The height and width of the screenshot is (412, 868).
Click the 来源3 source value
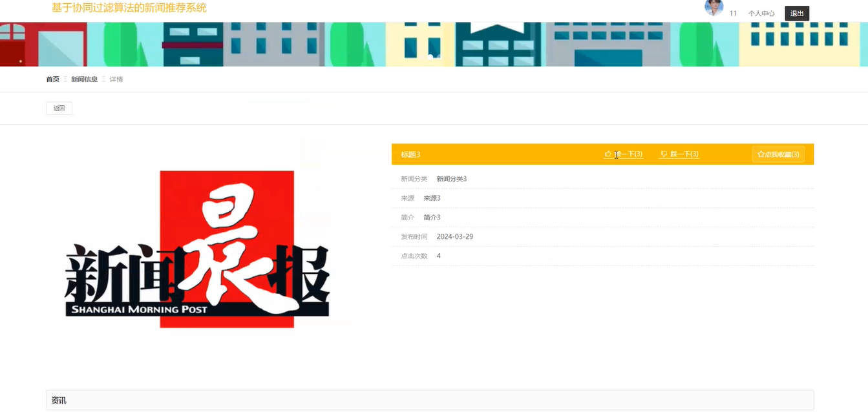(432, 198)
